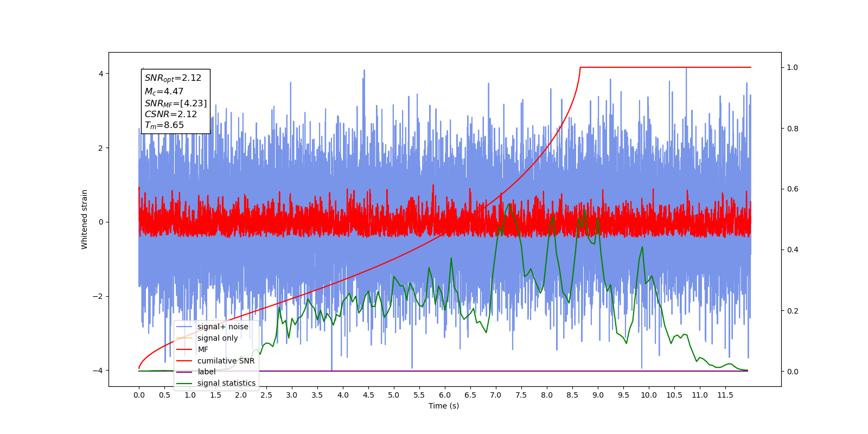Click the SNR_MF=[4.23] annotation text
Screen dimensions: 868x434
pos(176,103)
